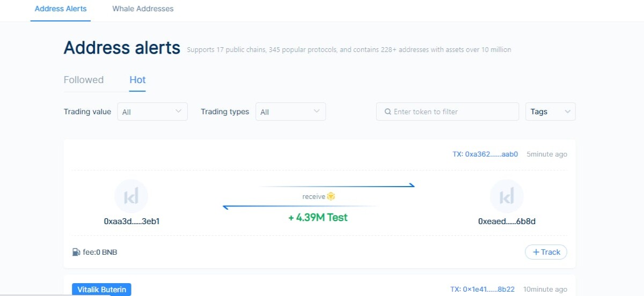Viewport: 644px width, 296px height.
Task: Open transaction link TX: 0xa362......aab0
Action: tap(485, 154)
